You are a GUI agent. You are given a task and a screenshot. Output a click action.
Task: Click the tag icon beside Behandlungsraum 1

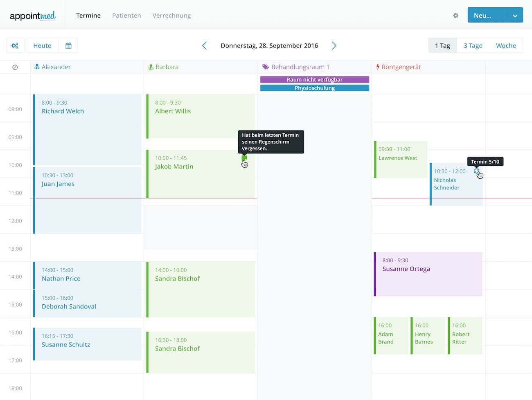[x=266, y=67]
